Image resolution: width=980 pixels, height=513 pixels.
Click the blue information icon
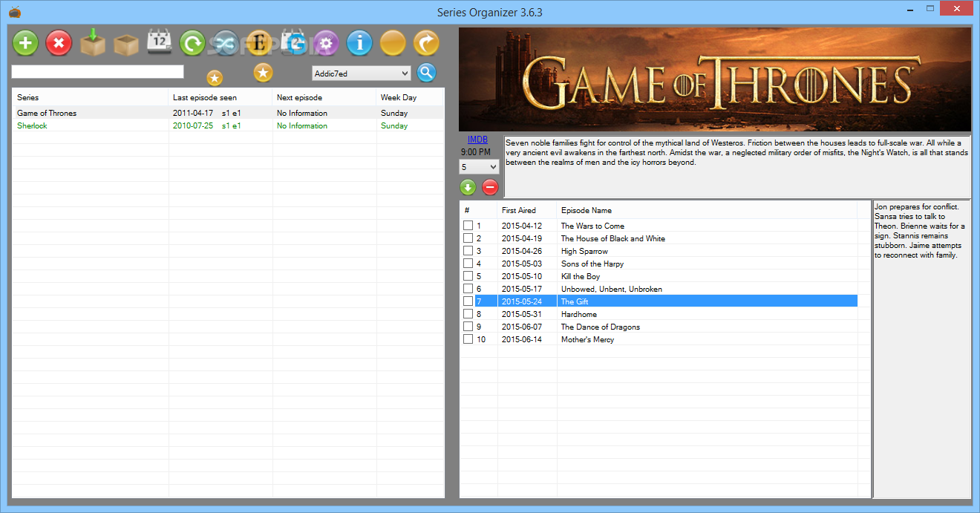tap(359, 43)
